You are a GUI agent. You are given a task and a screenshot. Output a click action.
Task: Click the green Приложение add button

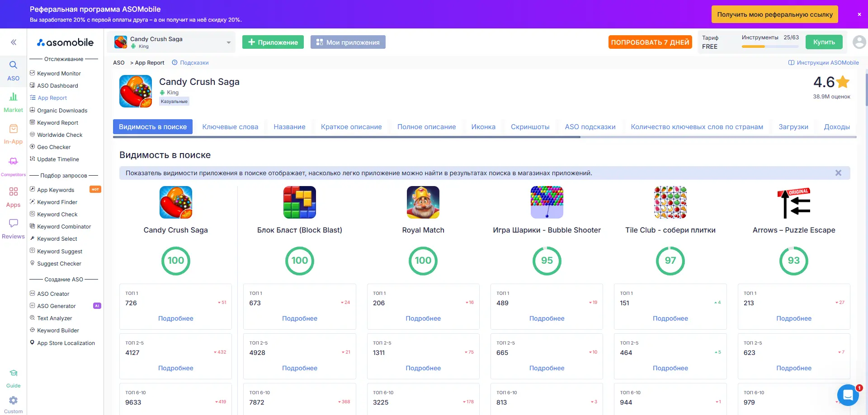click(x=273, y=42)
